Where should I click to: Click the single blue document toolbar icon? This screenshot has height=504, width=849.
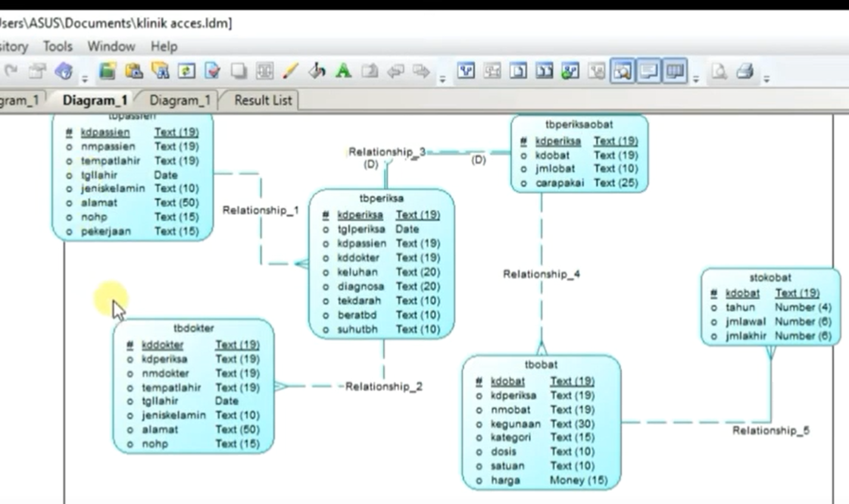point(518,71)
